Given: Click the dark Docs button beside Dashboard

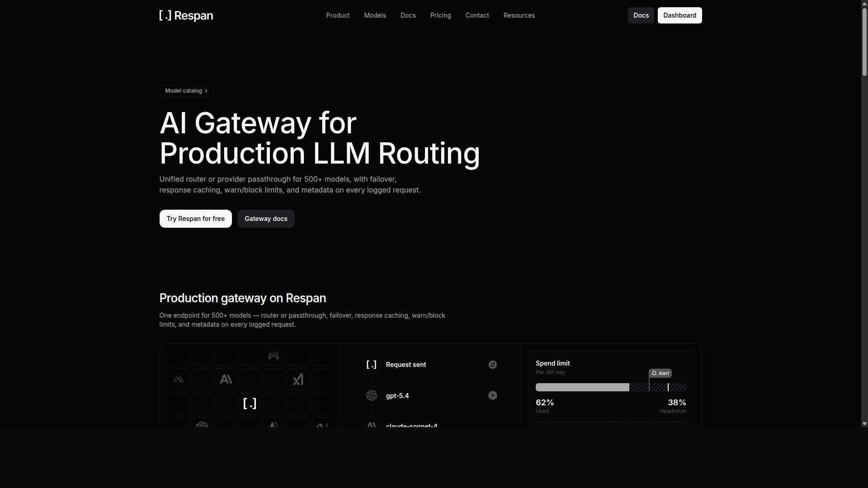Looking at the screenshot, I should tap(641, 15).
